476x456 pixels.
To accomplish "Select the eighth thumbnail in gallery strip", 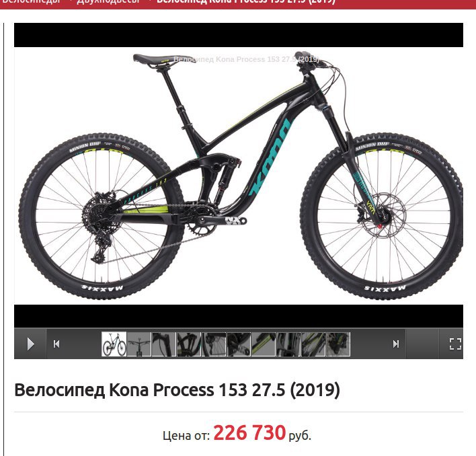I will click(288, 344).
